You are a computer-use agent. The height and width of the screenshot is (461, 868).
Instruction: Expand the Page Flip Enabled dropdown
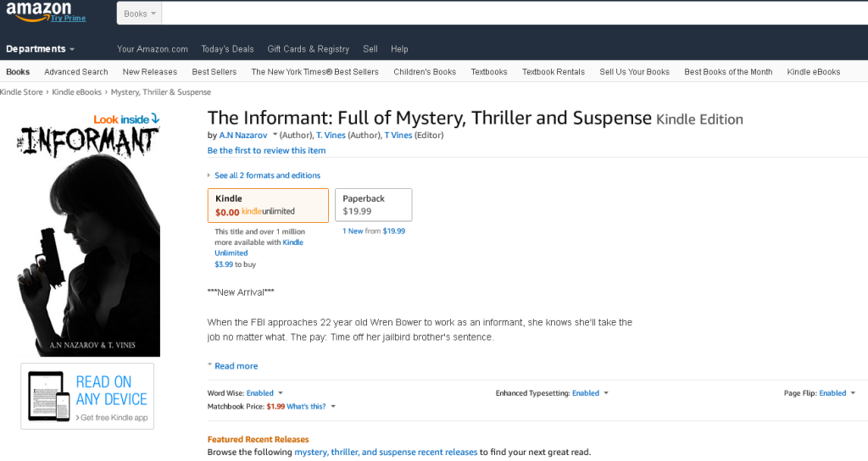[x=853, y=393]
